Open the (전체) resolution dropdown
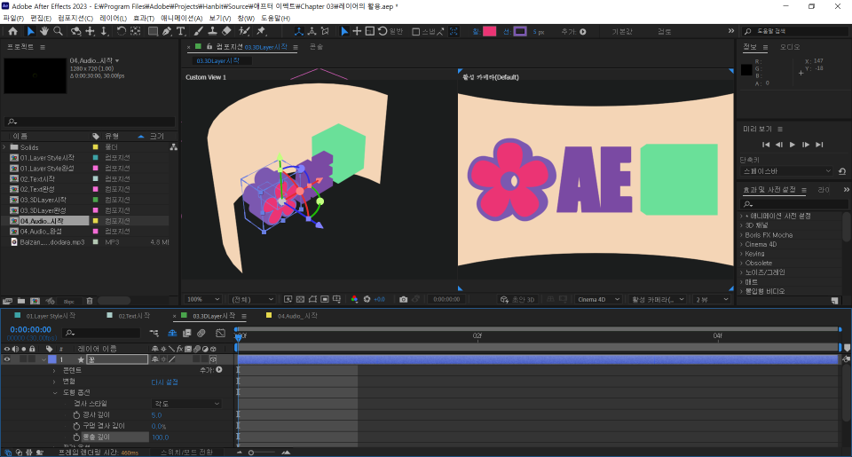 tap(252, 299)
